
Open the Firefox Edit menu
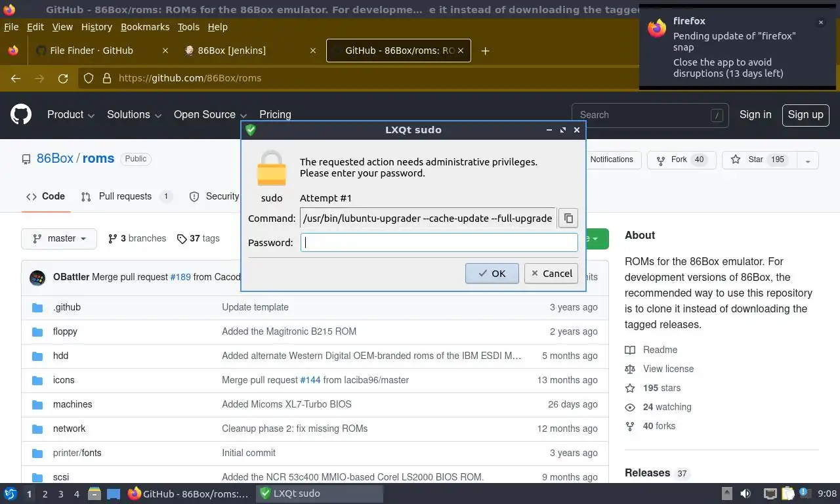(x=35, y=27)
